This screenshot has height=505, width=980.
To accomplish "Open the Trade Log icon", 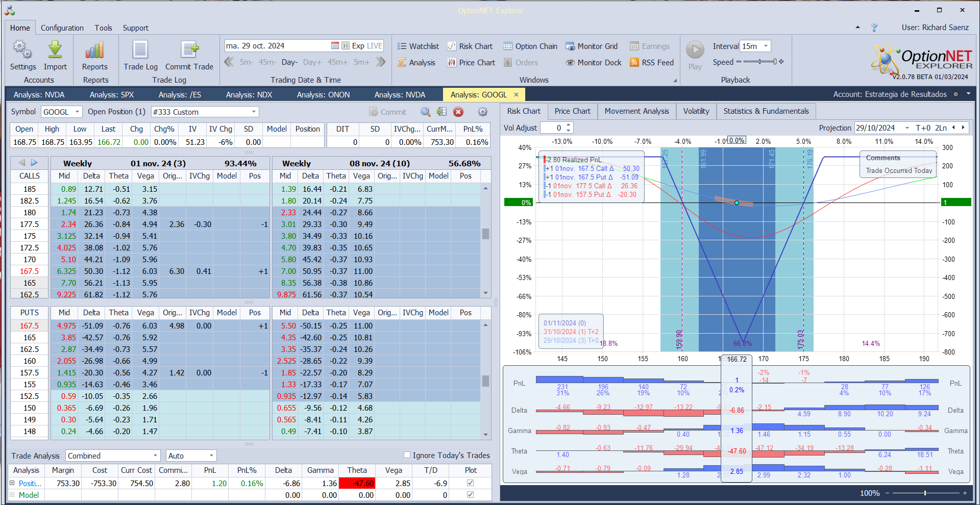I will [x=140, y=50].
